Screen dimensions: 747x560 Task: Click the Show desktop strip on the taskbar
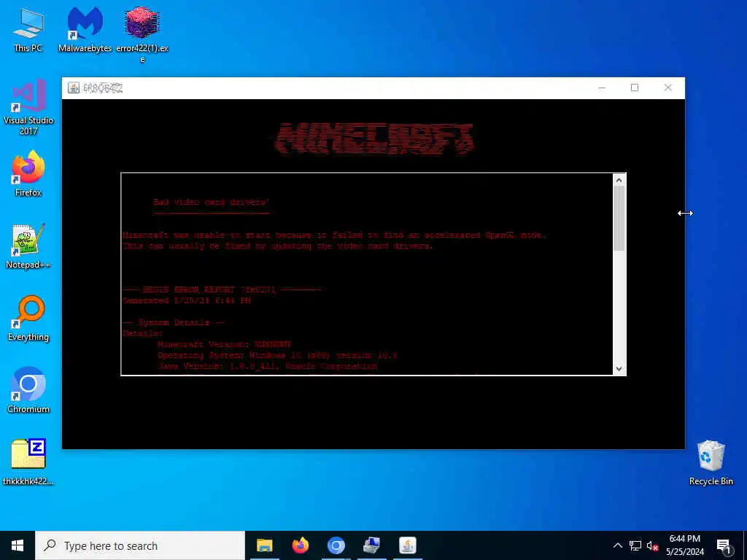(745, 545)
